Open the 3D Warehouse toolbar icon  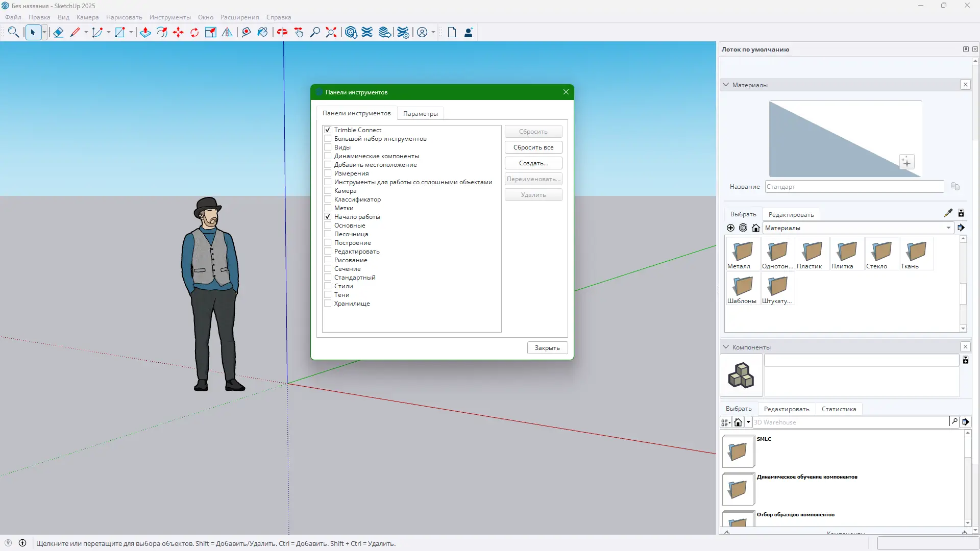coord(351,33)
